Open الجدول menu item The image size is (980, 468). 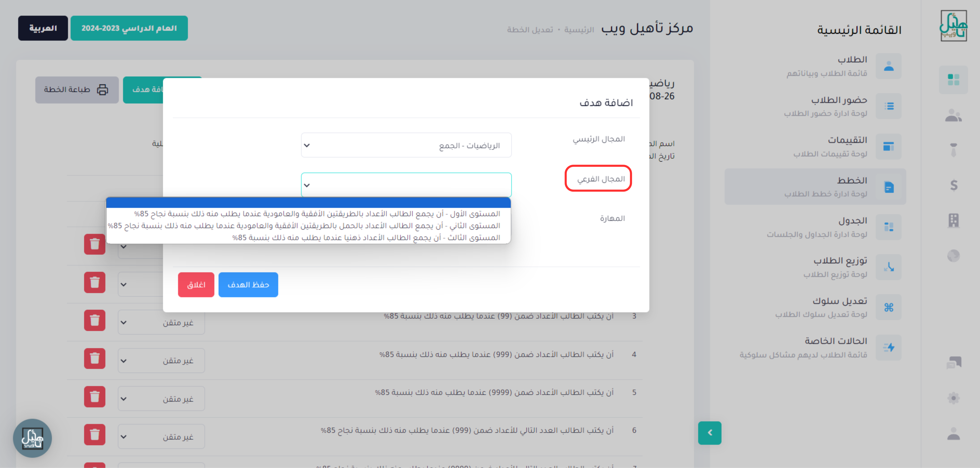(815, 227)
